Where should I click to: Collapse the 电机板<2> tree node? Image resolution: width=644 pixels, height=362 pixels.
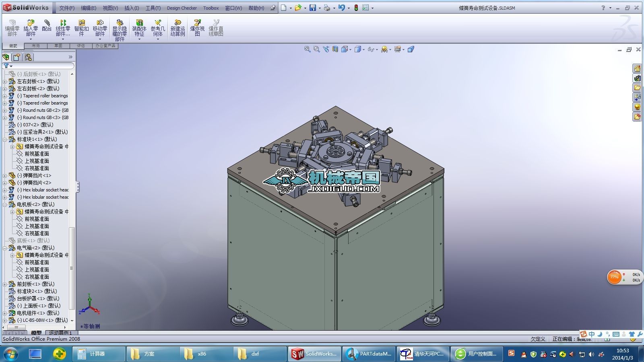(x=5, y=204)
